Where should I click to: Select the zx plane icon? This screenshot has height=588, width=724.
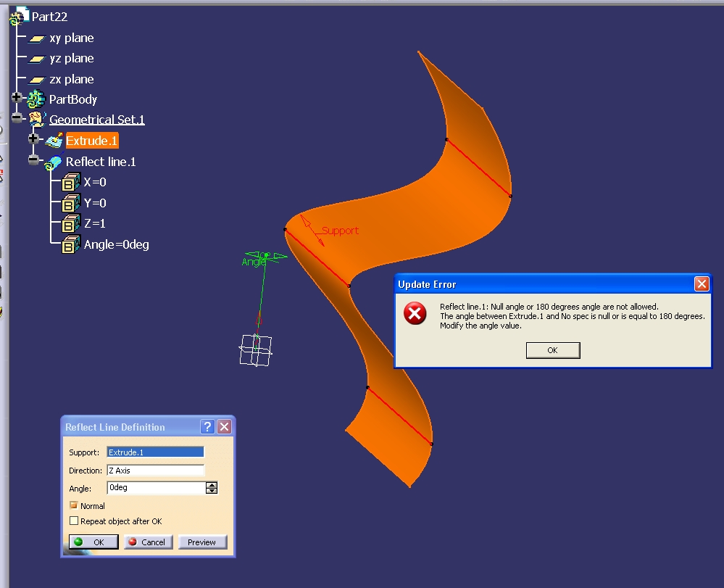coord(36,80)
